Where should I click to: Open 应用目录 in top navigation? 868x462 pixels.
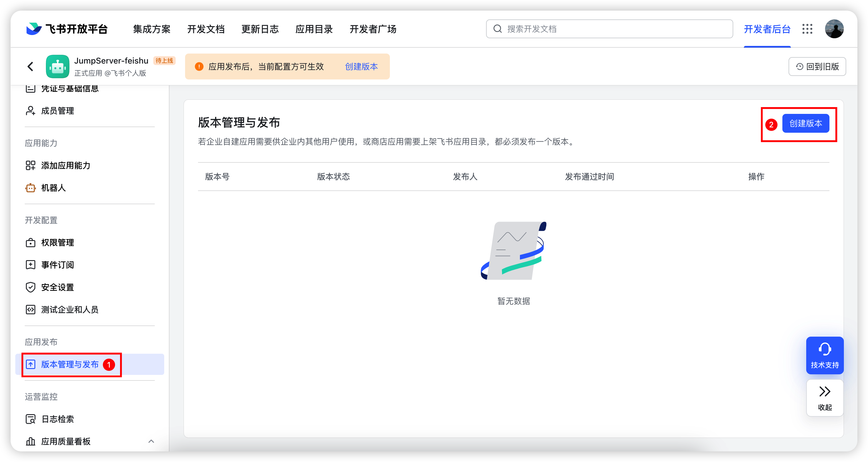[314, 29]
